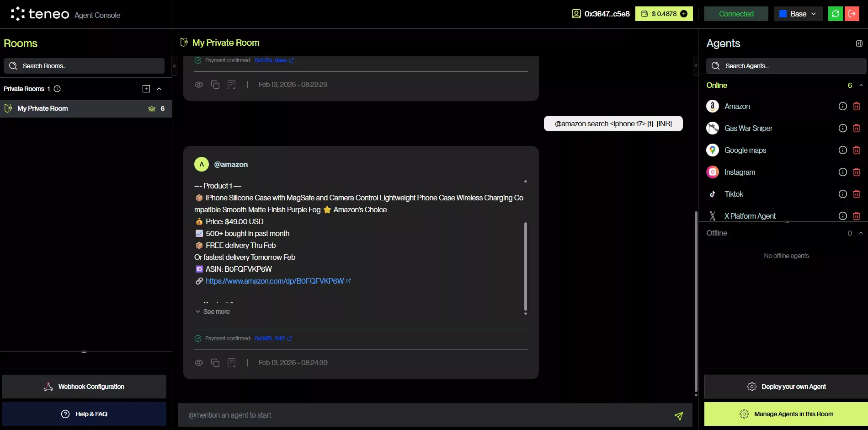Remove the Gas War Sniper agent
The height and width of the screenshot is (430, 868).
point(857,128)
